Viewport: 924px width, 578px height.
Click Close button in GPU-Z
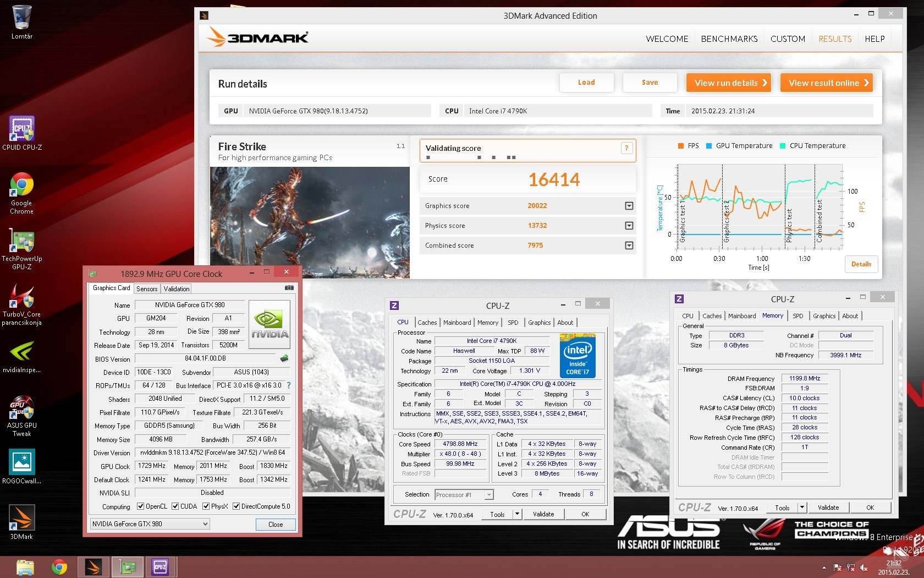(276, 524)
